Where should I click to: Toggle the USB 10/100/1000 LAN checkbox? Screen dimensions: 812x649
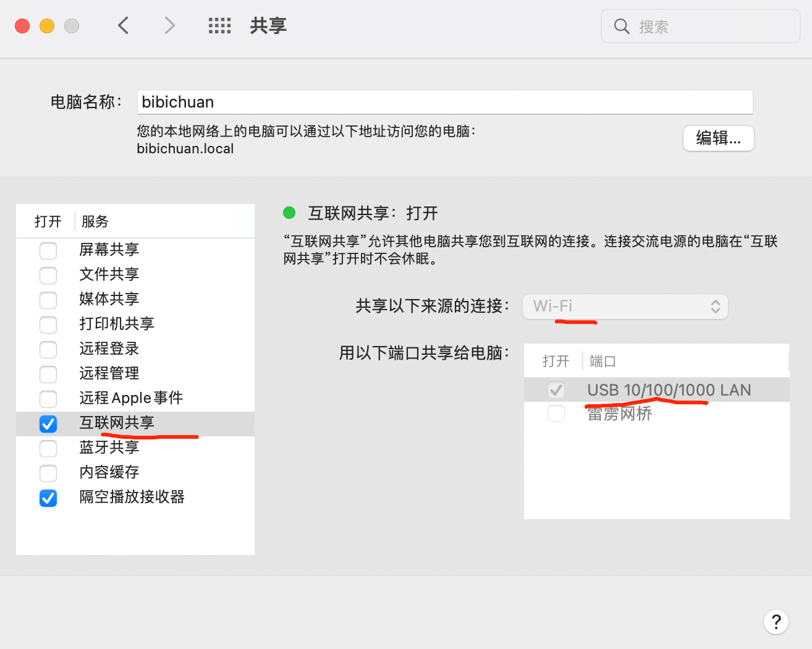pos(556,390)
